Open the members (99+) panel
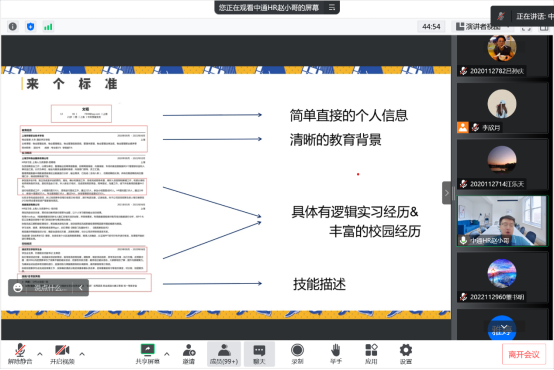554x370 pixels. tap(224, 354)
